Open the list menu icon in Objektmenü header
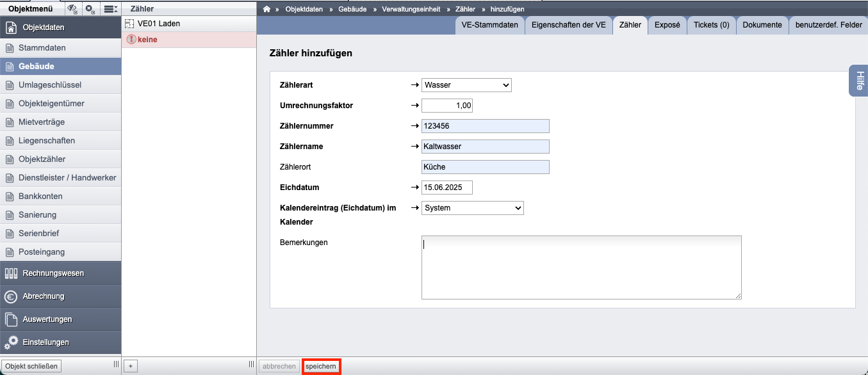This screenshot has width=868, height=375. [111, 9]
